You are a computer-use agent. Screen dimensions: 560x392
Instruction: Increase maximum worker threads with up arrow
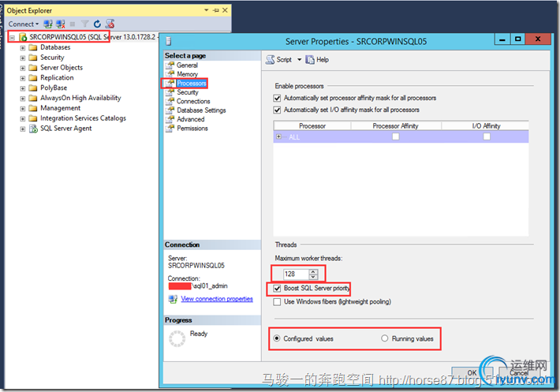pos(313,271)
